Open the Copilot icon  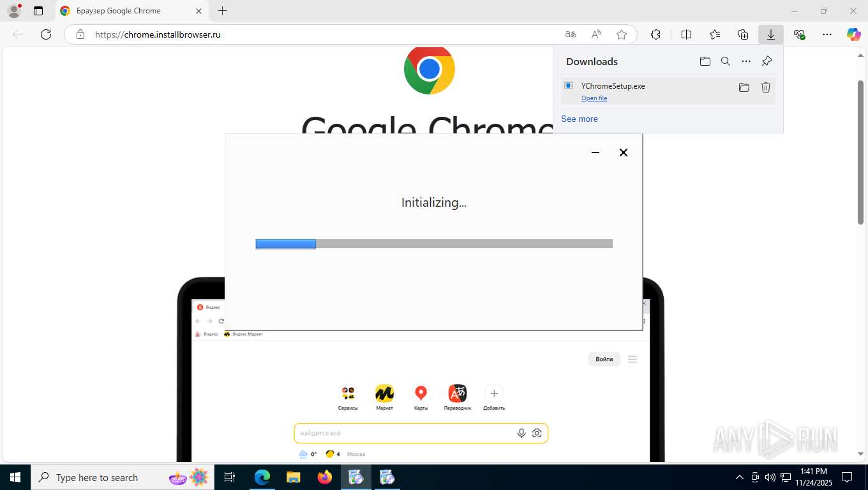point(854,34)
